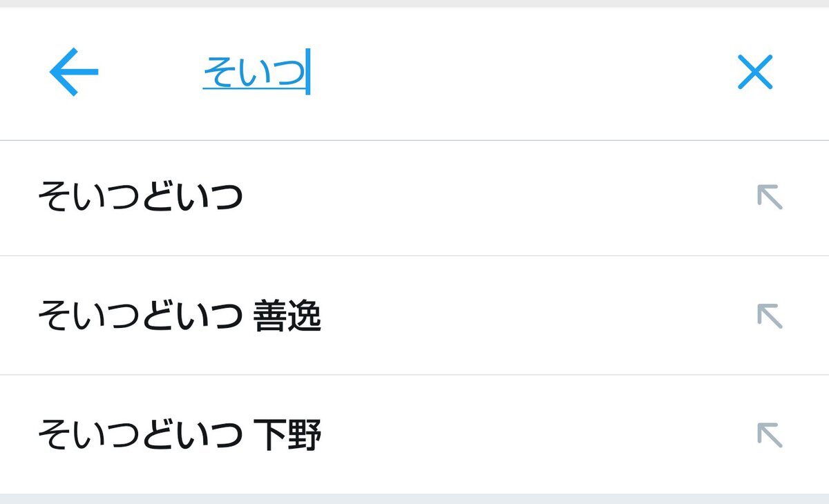
Task: Tap the blank middle of the first suggestion row
Action: pos(484,198)
